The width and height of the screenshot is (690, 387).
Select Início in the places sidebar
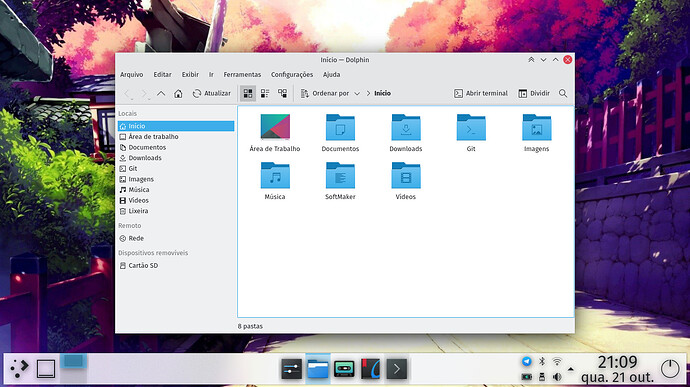pyautogui.click(x=176, y=126)
